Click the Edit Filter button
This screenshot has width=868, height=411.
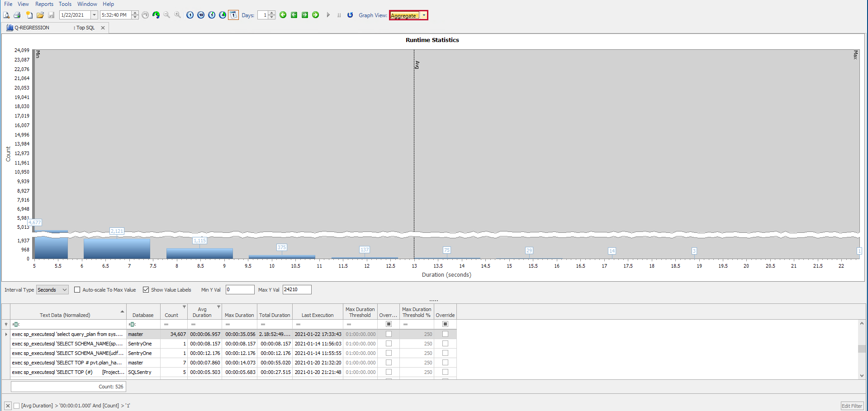pos(852,406)
